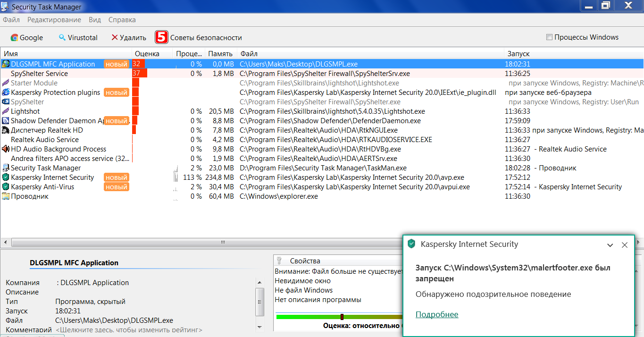Screen dimensions: 644x337
Task: Select the DLGSMPL MFC Application process icon
Action: pyautogui.click(x=6, y=64)
